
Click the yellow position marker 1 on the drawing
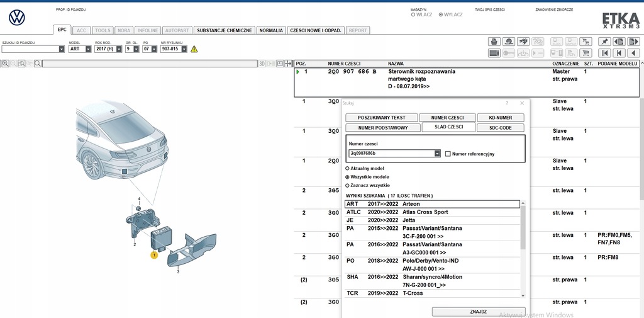153,255
